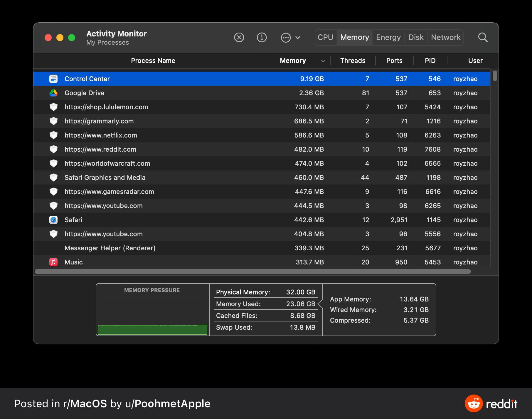
Task: Select the Music process name
Action: coord(73,262)
